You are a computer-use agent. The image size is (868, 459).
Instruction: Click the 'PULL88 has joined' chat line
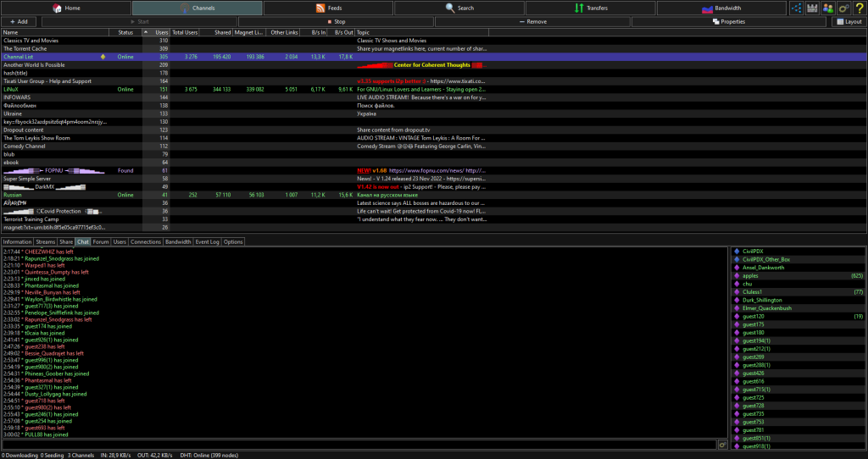(36, 434)
